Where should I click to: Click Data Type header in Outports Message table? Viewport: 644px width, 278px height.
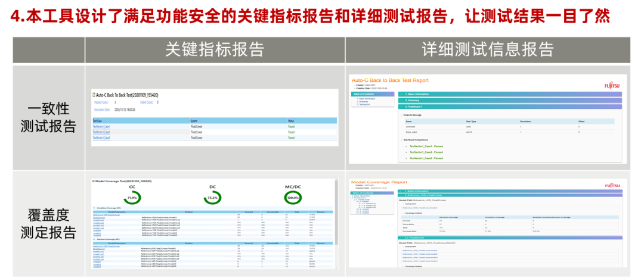pyautogui.click(x=471, y=121)
